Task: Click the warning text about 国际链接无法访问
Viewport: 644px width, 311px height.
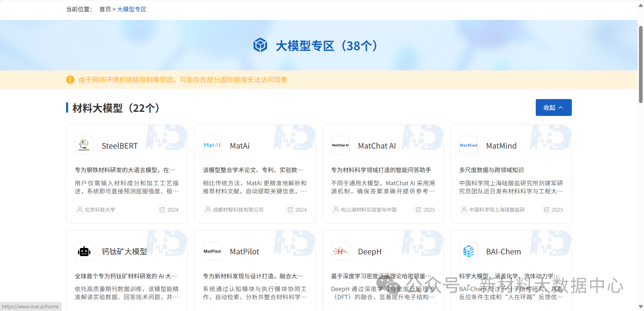Action: coord(183,80)
